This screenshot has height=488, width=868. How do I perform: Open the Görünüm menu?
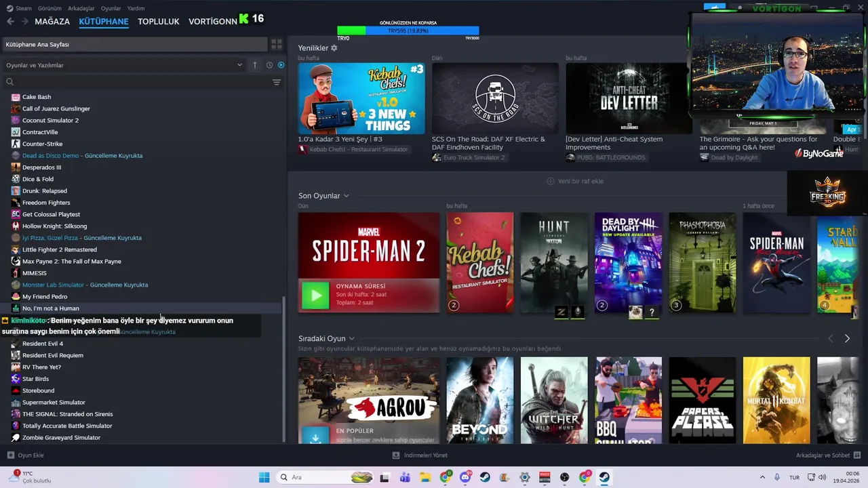tap(50, 8)
